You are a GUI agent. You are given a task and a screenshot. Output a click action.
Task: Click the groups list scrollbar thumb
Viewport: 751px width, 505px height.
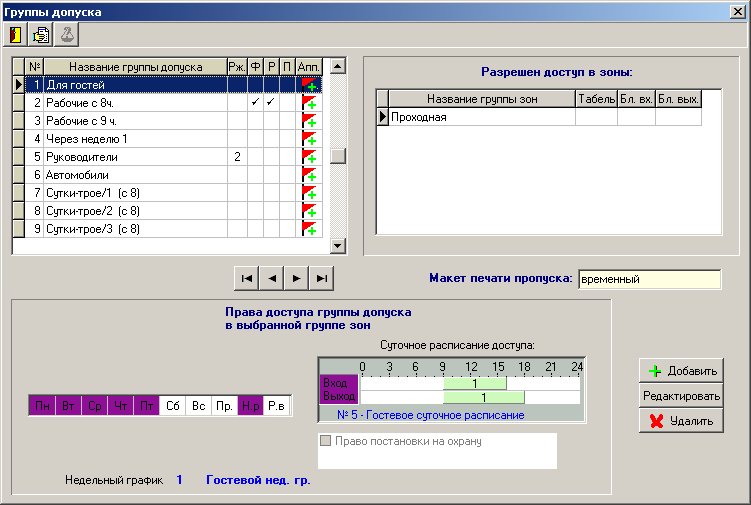pyautogui.click(x=338, y=156)
